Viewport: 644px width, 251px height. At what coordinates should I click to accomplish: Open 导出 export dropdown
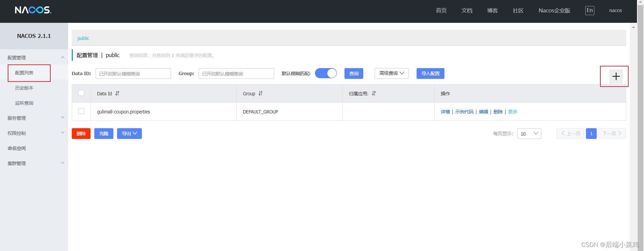coord(129,134)
